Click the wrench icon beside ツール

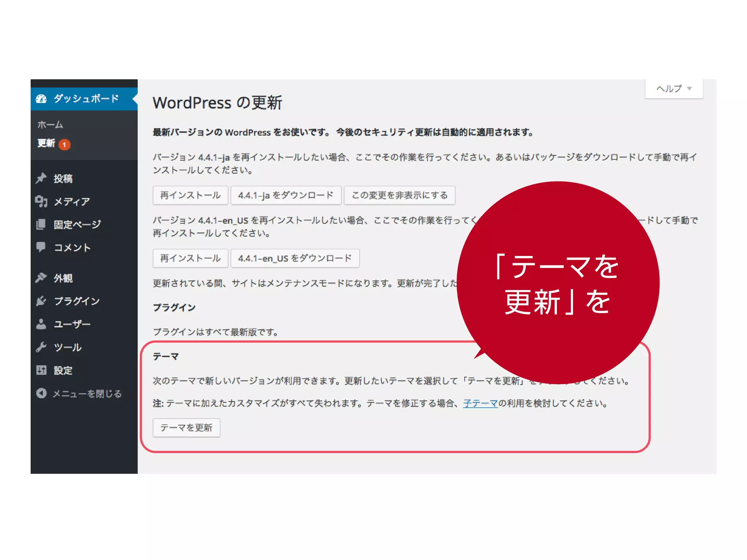(41, 347)
